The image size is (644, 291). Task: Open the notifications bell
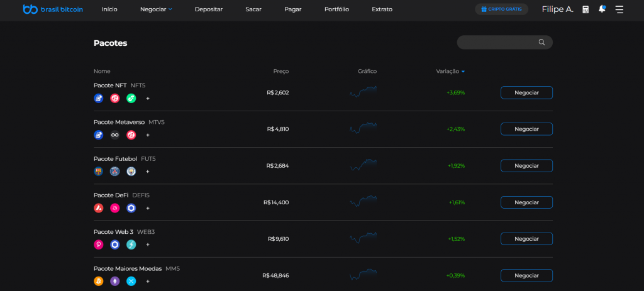point(602,9)
